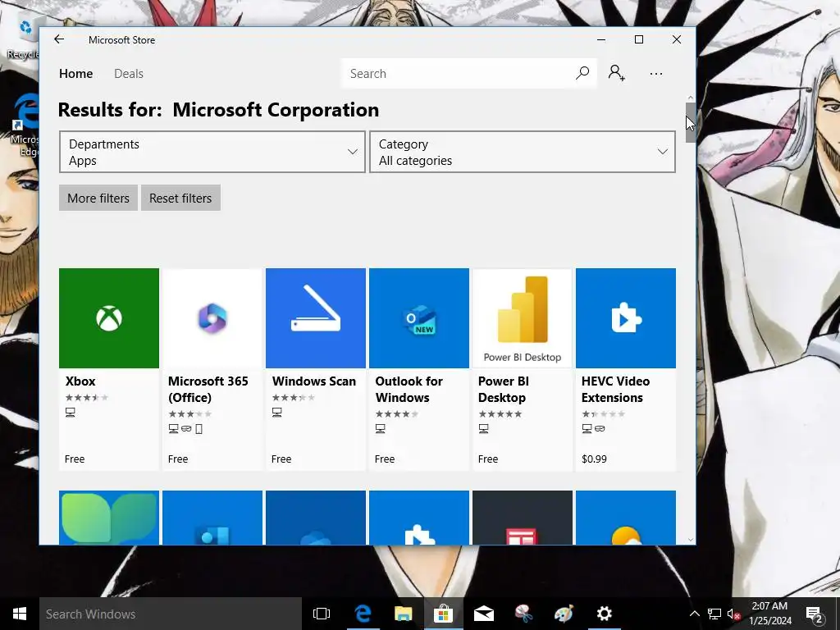840x630 pixels.
Task: Expand the Departments dropdown
Action: click(212, 152)
